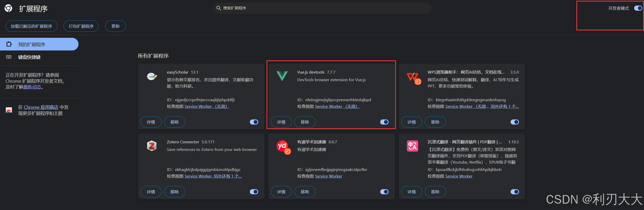Viewport: 644px width, 210px height.
Task: Click the Vue.js ID nhdogjmejiglipccpnnnanhbledajbpd
Action: [338, 100]
